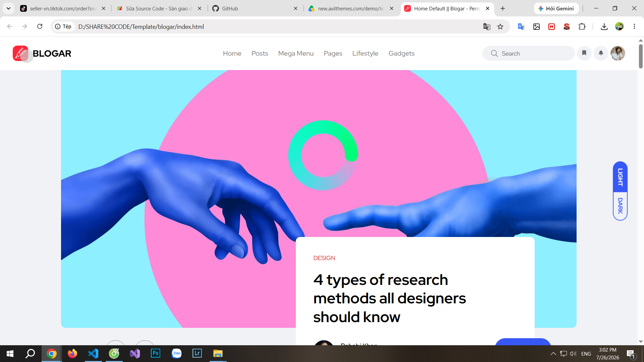This screenshot has height=362, width=644.
Task: Open Zalo from the taskbar
Action: click(176, 354)
